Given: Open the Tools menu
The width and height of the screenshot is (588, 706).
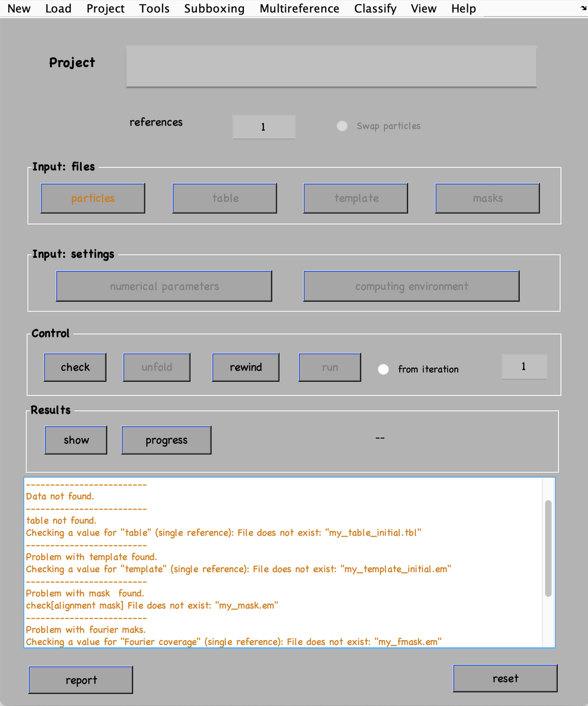Looking at the screenshot, I should point(154,8).
